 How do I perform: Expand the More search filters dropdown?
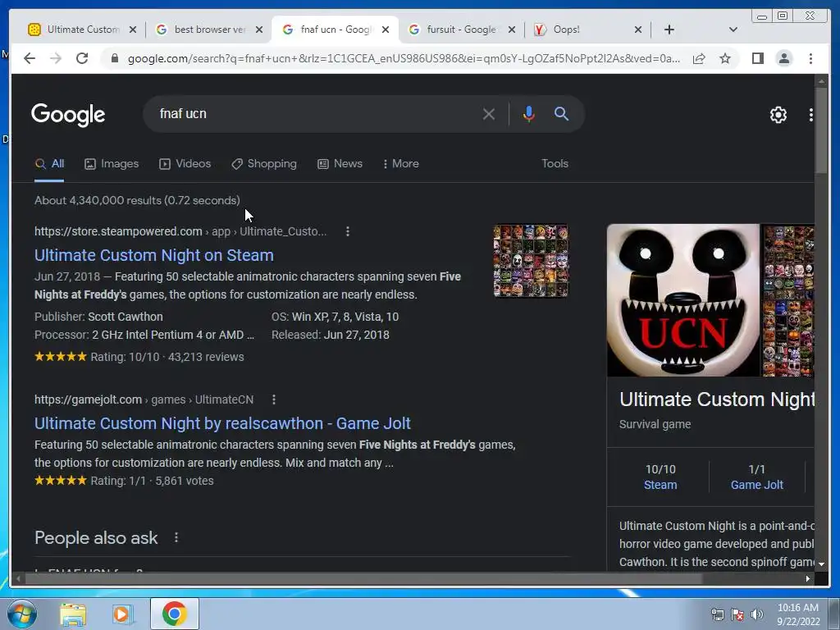(x=400, y=164)
